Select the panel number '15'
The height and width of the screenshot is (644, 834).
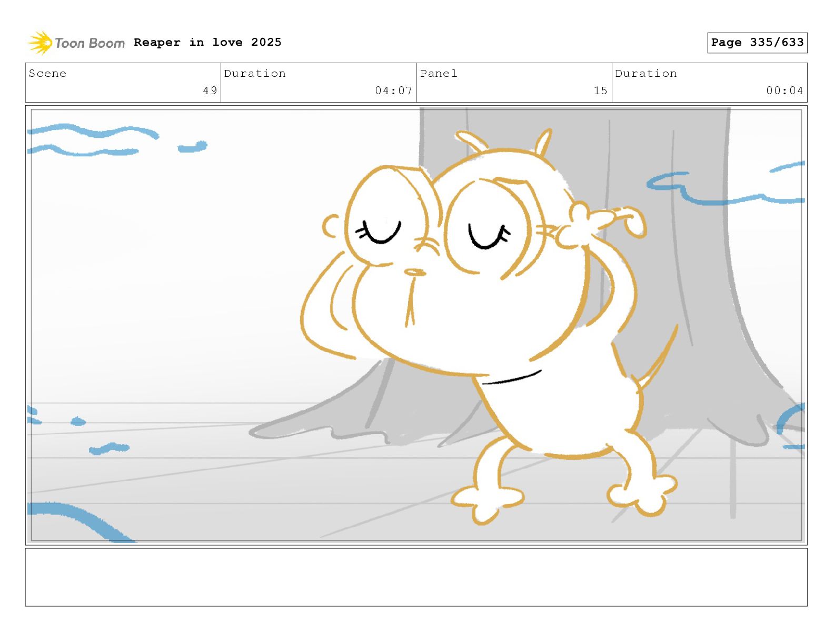(x=601, y=90)
